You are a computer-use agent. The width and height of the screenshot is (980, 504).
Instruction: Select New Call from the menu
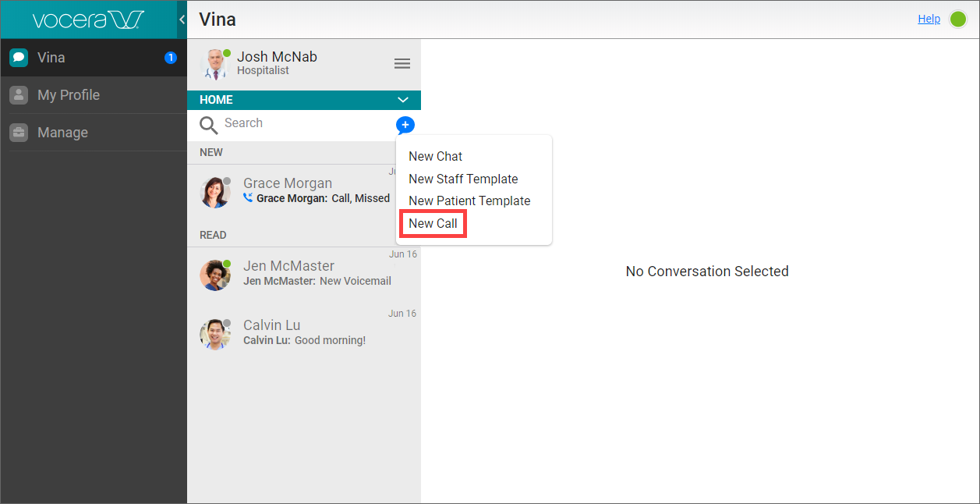[x=433, y=223]
